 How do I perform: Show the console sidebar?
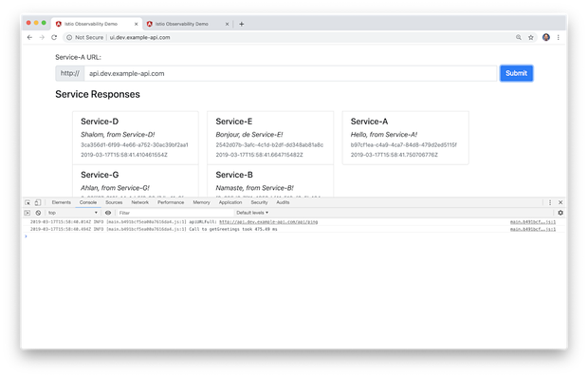tap(27, 213)
